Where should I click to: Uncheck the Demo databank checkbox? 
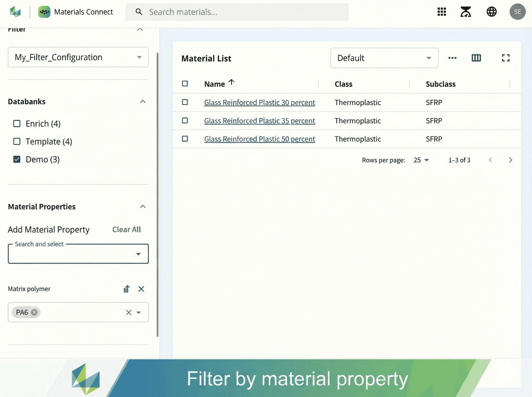click(17, 159)
